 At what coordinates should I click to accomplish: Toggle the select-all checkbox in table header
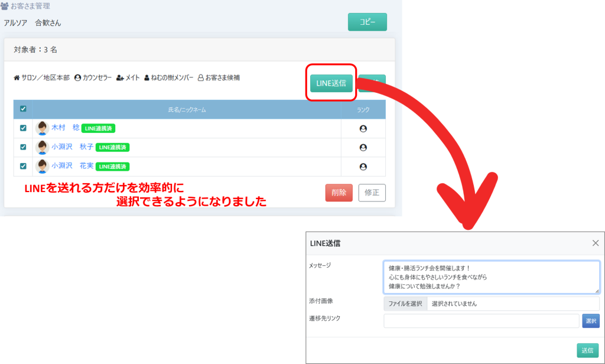pos(23,109)
